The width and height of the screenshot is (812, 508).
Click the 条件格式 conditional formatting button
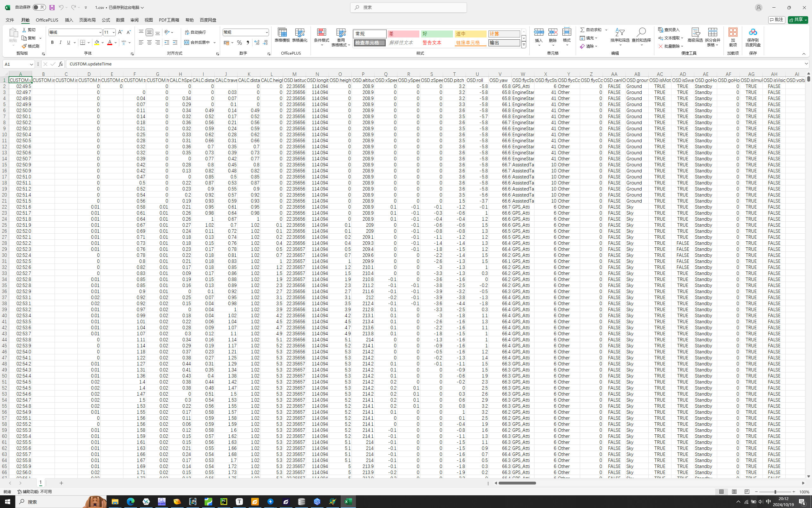pos(321,37)
